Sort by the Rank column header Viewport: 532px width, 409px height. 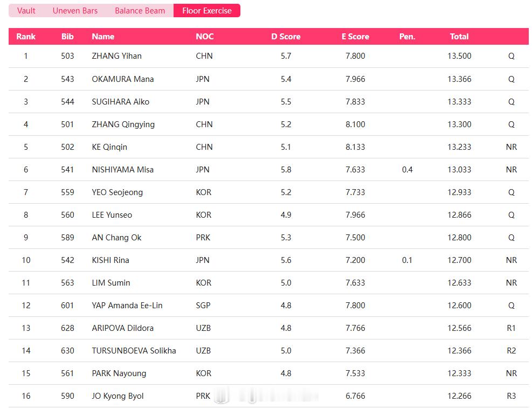(x=26, y=37)
